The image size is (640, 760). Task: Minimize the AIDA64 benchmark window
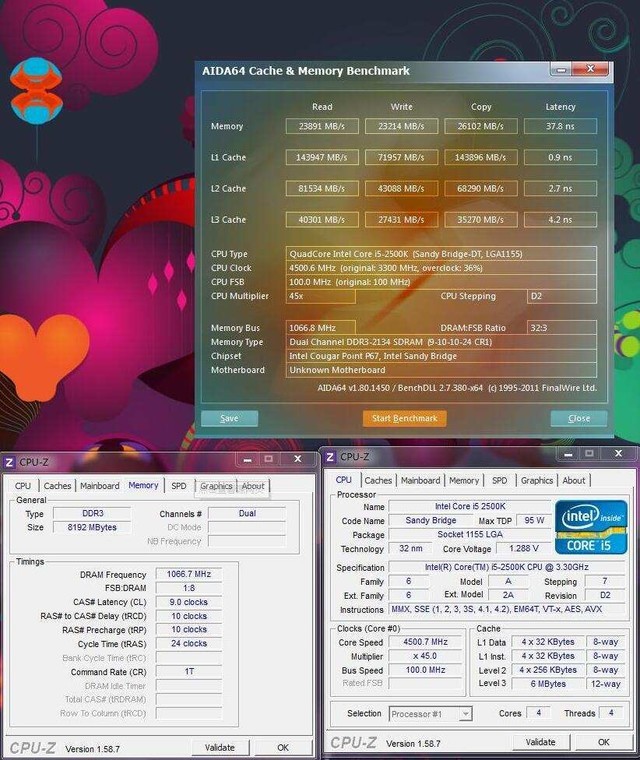point(561,69)
